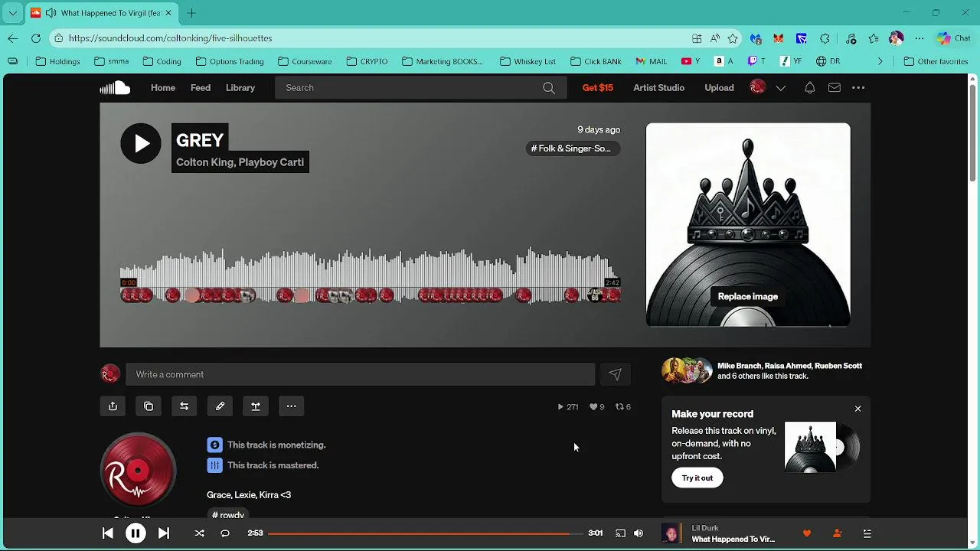Click the cast to device icon
980x551 pixels.
click(x=621, y=533)
